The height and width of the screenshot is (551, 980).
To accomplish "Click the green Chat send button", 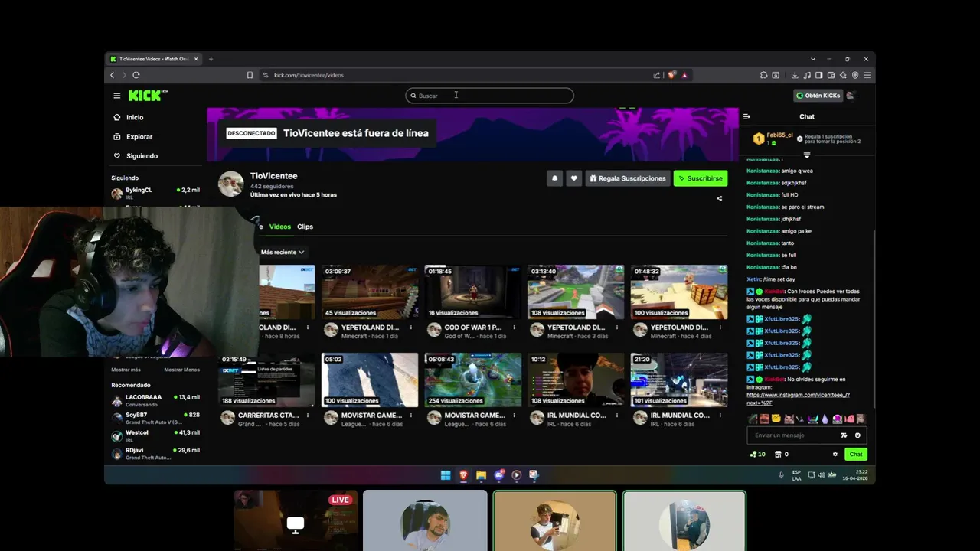I will coord(856,455).
